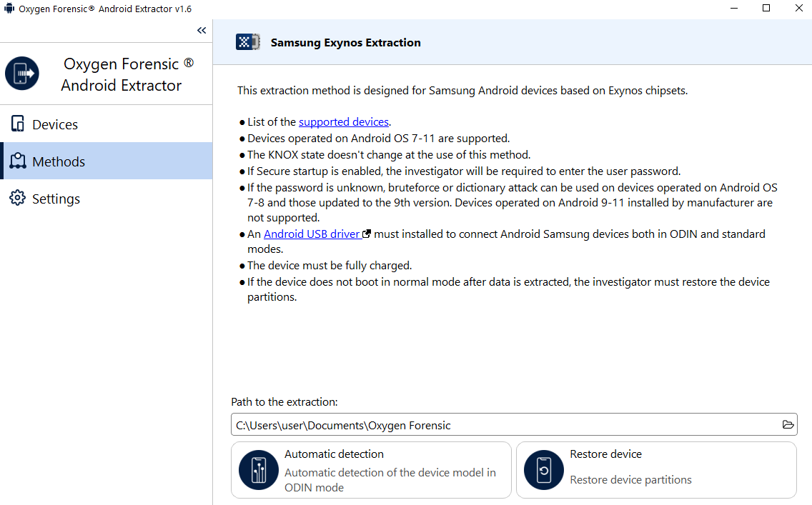This screenshot has width=812, height=505.
Task: Click the Settings gear icon
Action: 18,198
